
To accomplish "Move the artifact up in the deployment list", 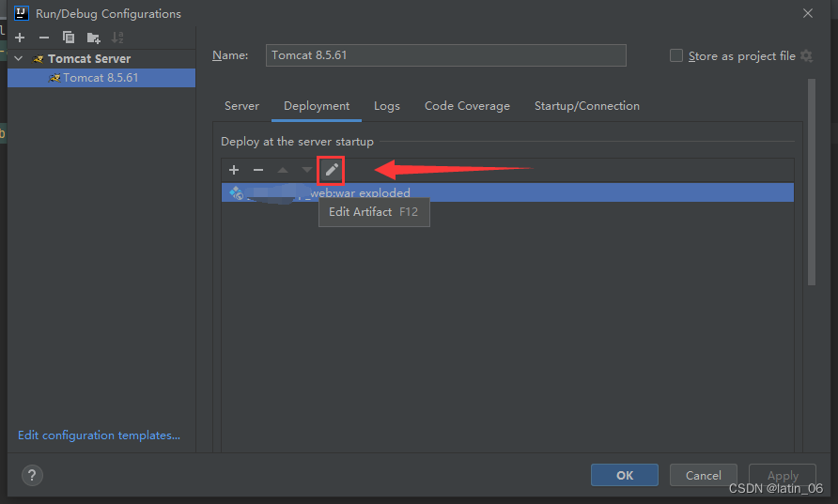I will point(283,170).
